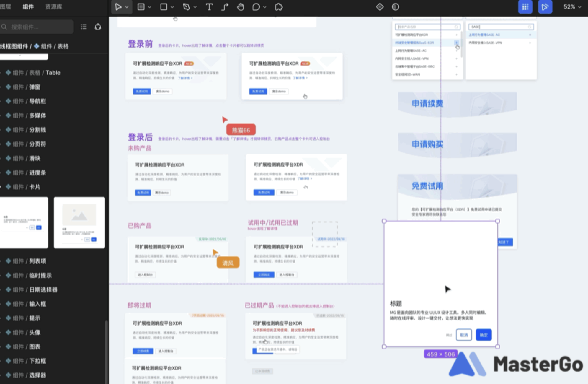
Task: Open the Comment tool
Action: click(255, 7)
